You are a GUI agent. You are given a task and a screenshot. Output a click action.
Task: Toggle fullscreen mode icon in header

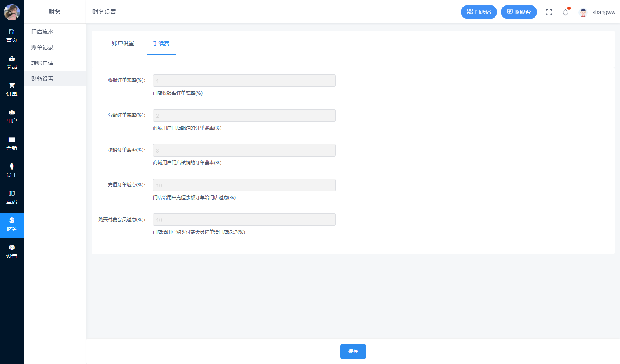pos(549,13)
